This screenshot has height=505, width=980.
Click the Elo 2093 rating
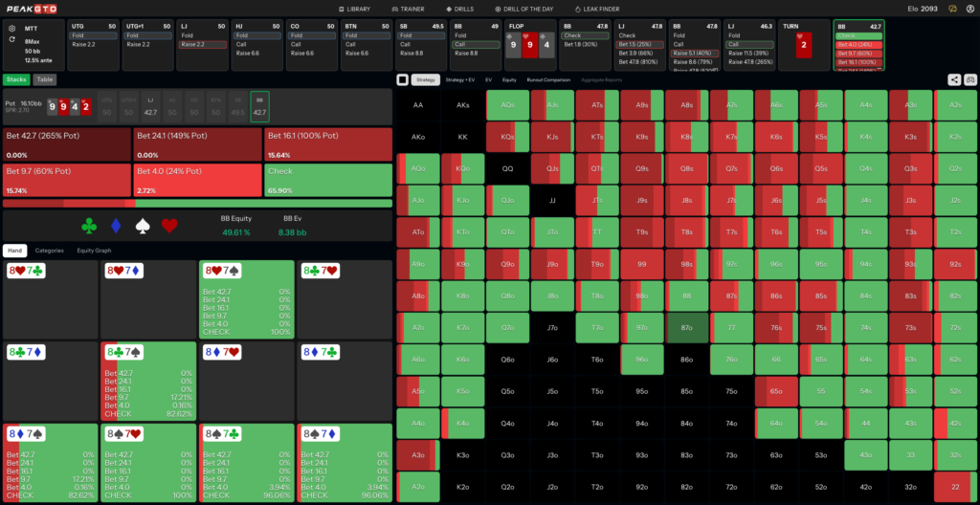coord(922,9)
